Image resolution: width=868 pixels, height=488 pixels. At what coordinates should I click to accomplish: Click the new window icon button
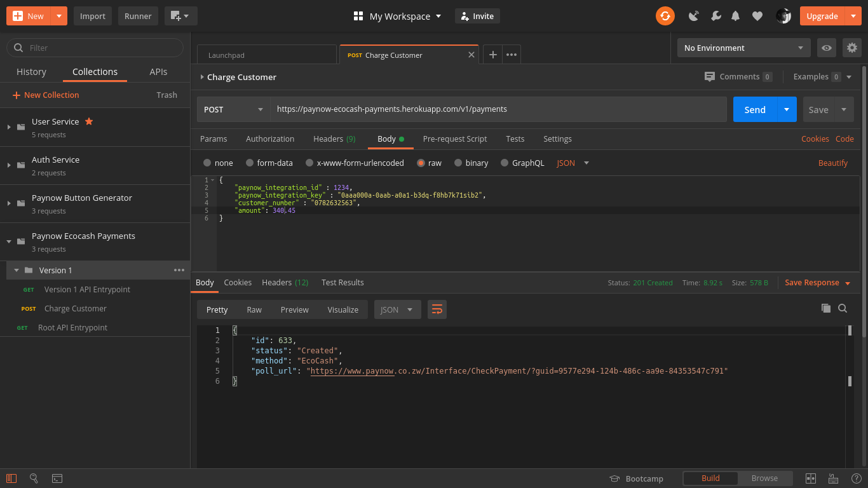pos(181,16)
